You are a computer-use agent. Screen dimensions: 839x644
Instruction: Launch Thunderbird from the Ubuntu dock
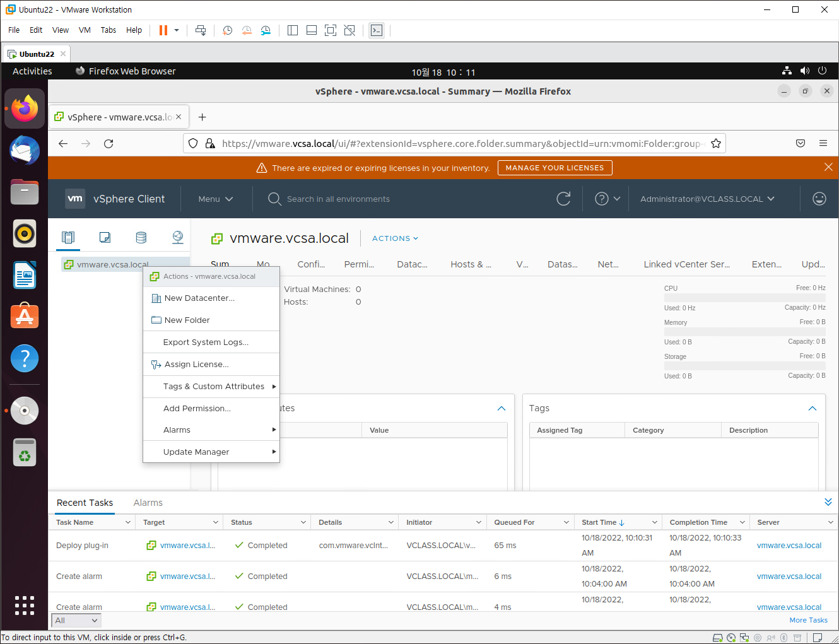(x=25, y=150)
